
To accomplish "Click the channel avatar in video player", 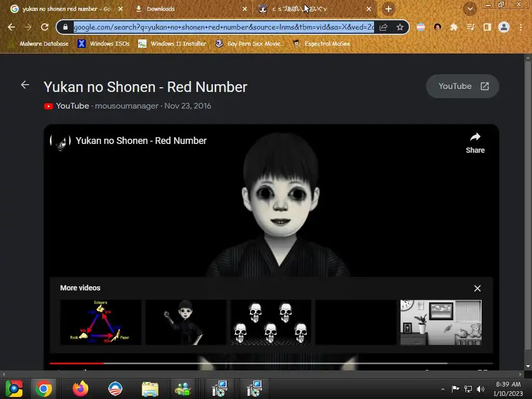I will [x=60, y=141].
